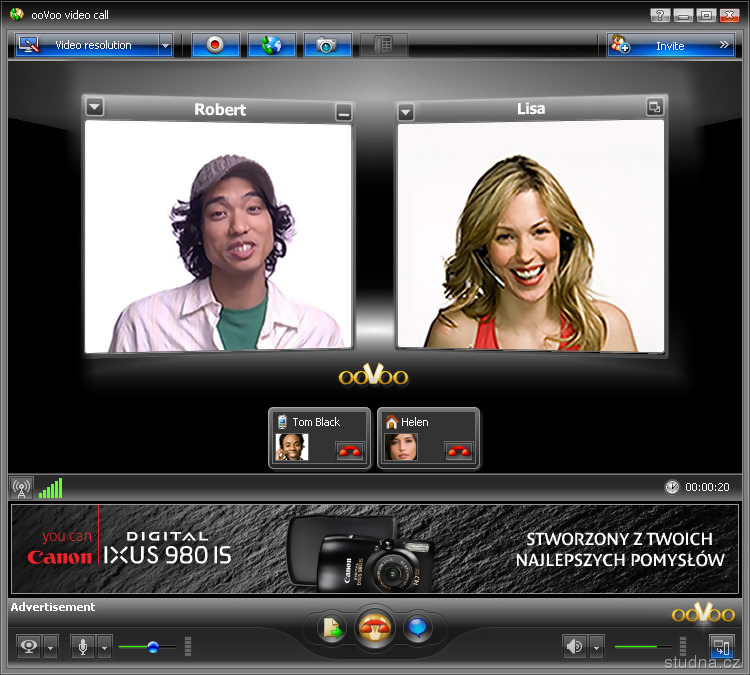Image resolution: width=750 pixels, height=675 pixels.
Task: Expand the Invite panel chevron
Action: click(724, 44)
